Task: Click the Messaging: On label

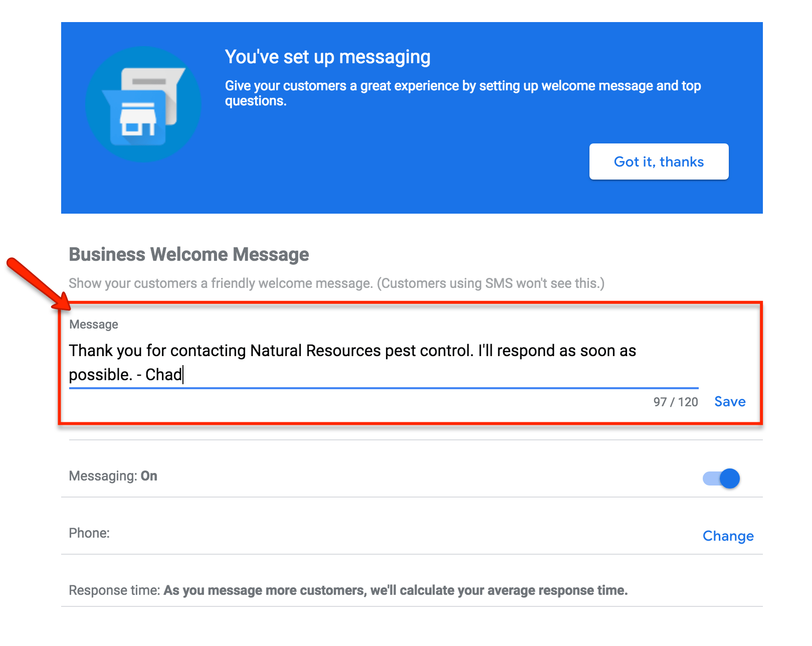Action: (113, 476)
